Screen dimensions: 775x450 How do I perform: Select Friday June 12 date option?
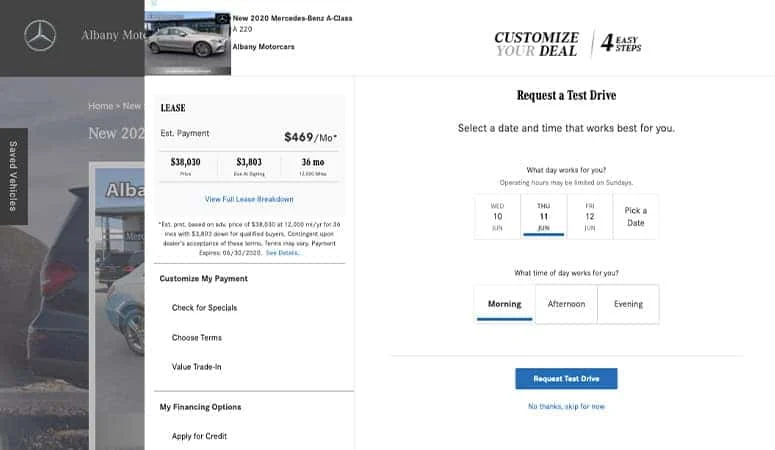(x=590, y=217)
